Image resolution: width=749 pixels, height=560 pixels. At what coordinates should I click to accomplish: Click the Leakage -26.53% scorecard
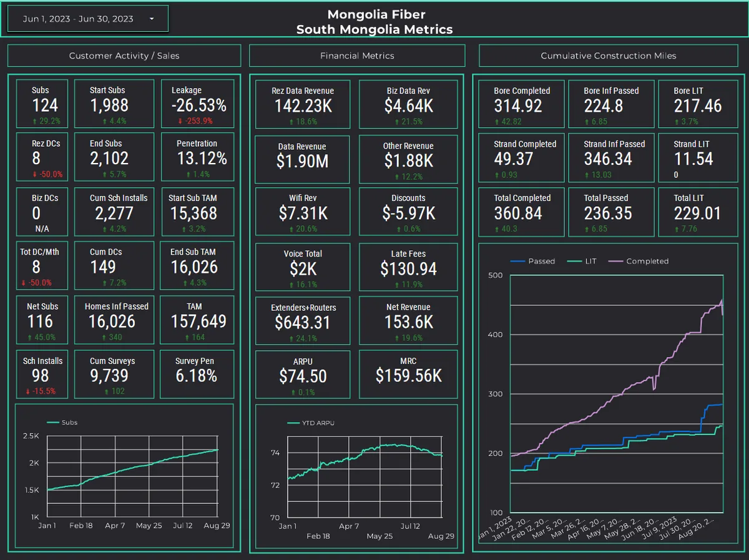click(197, 104)
